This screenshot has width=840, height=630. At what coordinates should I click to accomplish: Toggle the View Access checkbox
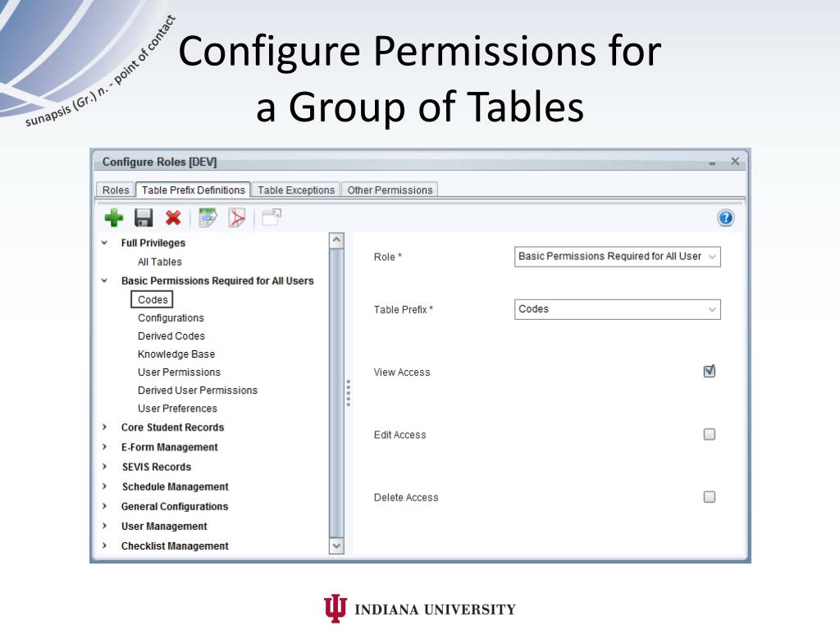click(710, 371)
